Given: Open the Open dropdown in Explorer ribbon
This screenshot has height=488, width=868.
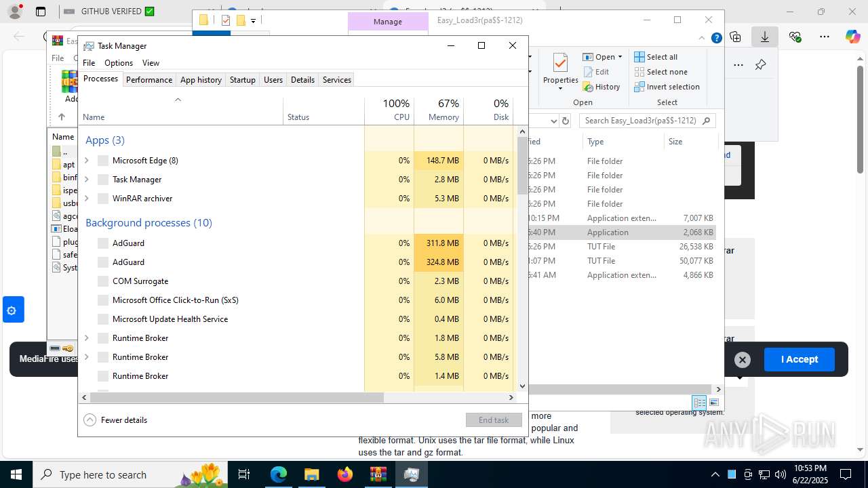Looking at the screenshot, I should click(603, 57).
